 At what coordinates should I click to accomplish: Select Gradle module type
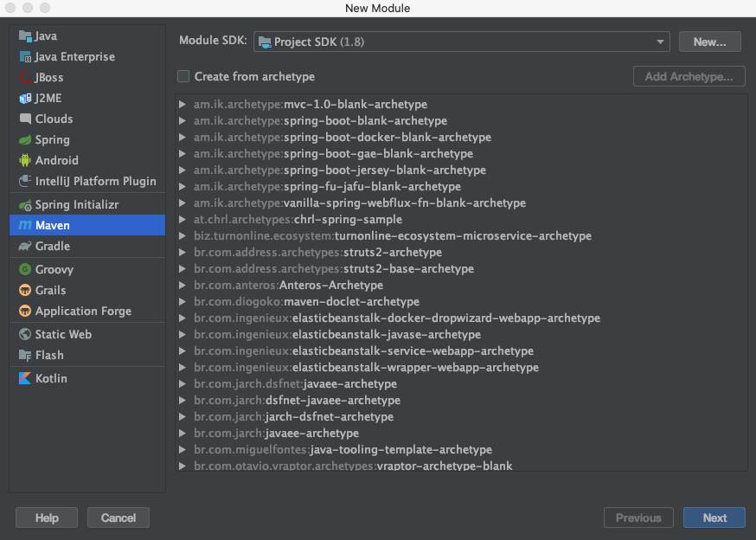(87, 246)
